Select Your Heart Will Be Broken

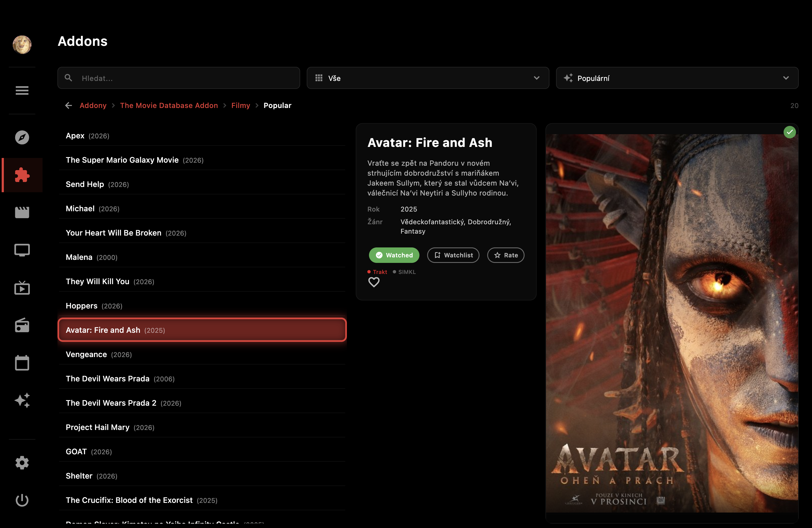click(x=202, y=233)
